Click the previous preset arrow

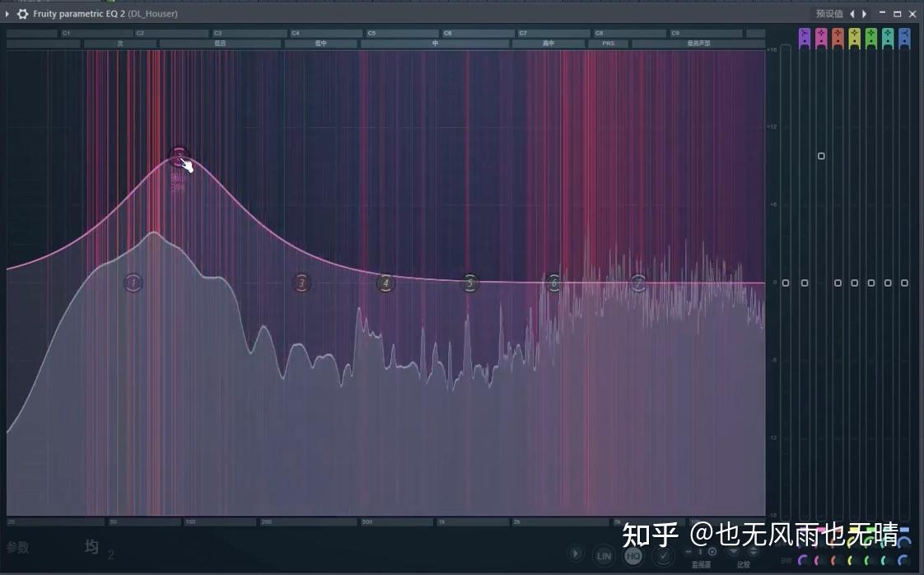pos(852,13)
